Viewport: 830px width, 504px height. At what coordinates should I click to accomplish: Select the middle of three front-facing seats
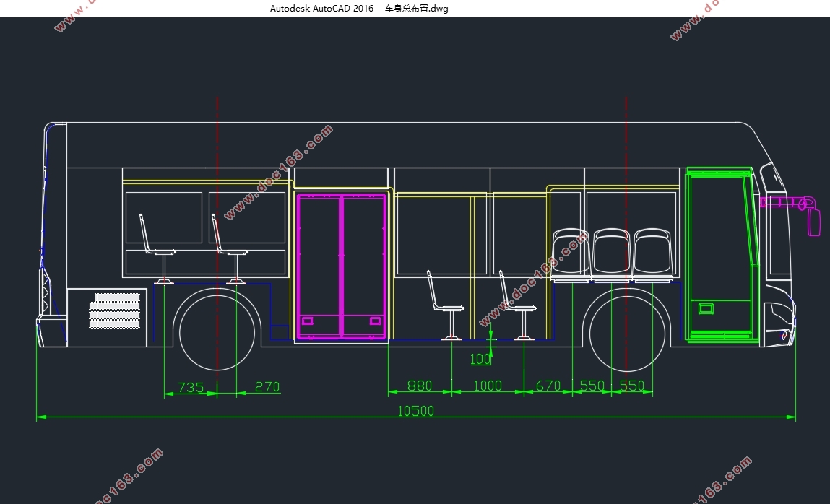pyautogui.click(x=611, y=254)
